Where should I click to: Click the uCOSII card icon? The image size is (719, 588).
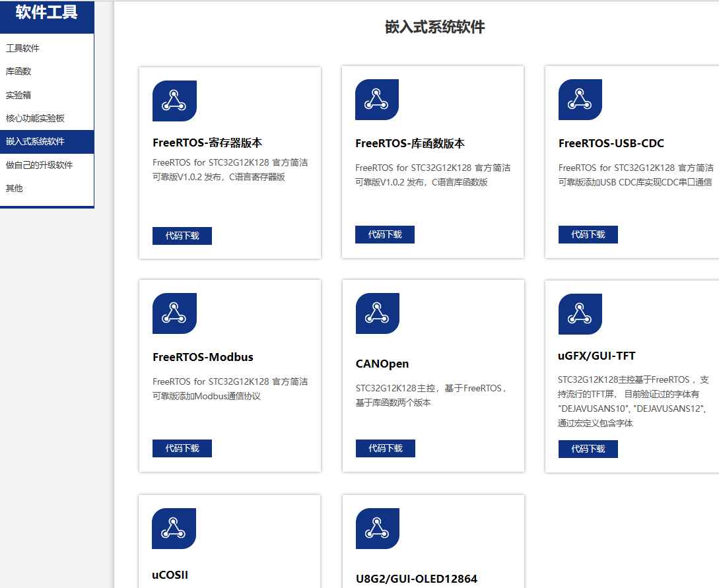click(x=174, y=529)
